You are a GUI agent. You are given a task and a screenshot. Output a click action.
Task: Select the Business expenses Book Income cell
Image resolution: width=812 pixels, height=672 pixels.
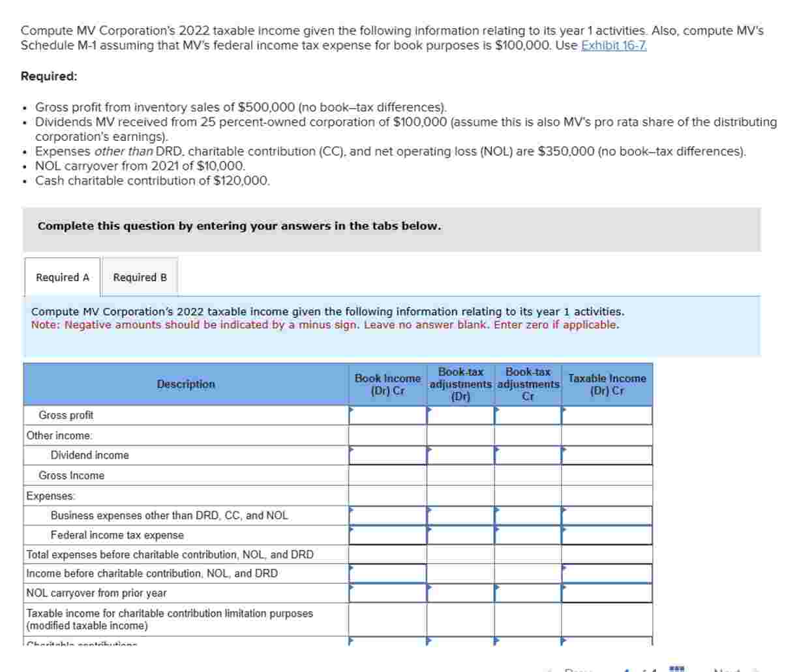point(386,515)
